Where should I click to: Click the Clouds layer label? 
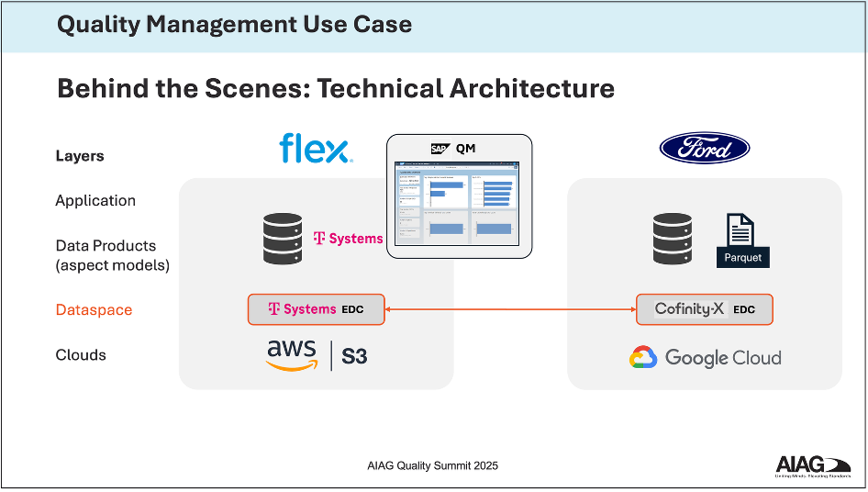coord(81,355)
